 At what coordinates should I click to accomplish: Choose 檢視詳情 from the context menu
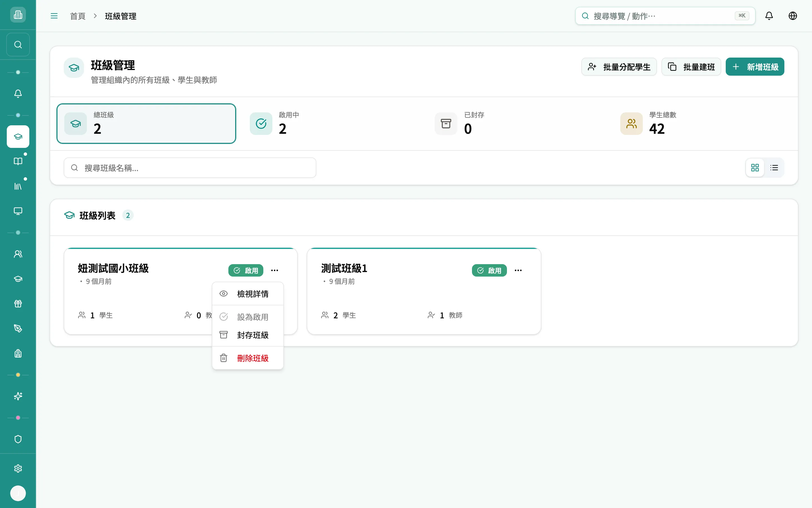coord(248,294)
